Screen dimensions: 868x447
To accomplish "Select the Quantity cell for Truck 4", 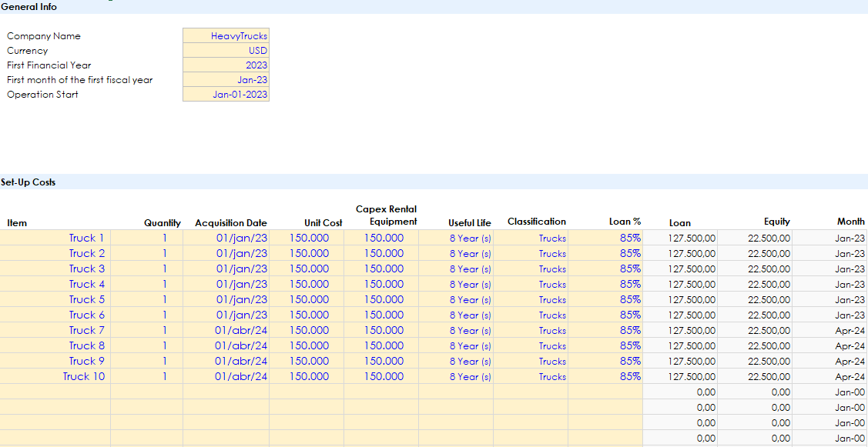I will click(146, 284).
